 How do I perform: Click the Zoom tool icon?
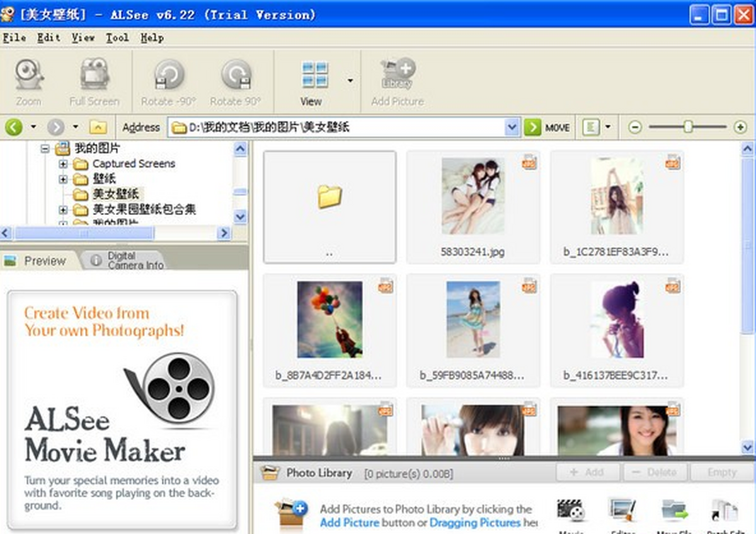pos(29,76)
